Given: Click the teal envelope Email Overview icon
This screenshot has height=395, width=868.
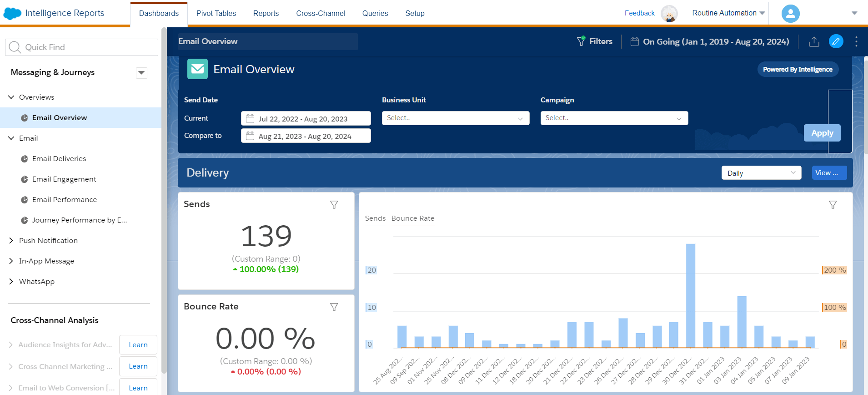Looking at the screenshot, I should 197,69.
